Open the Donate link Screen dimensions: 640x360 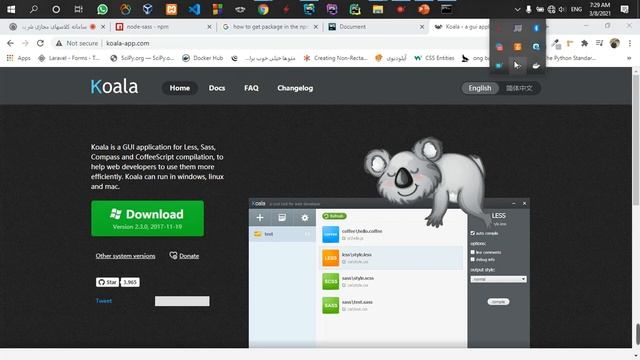tap(184, 256)
